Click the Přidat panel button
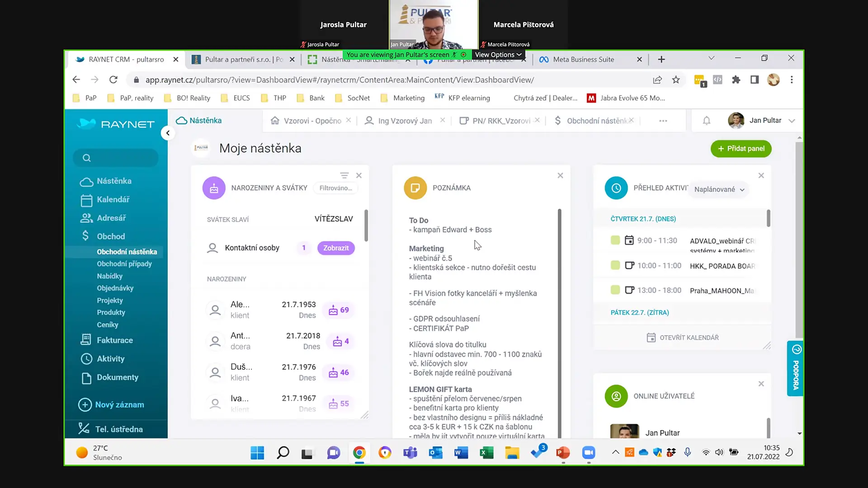The image size is (868, 488). click(x=741, y=149)
